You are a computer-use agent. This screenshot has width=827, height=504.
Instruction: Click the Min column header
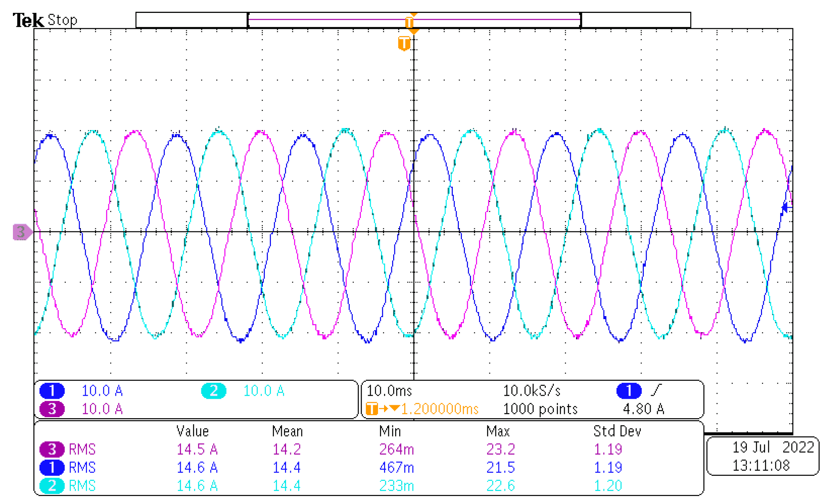390,431
